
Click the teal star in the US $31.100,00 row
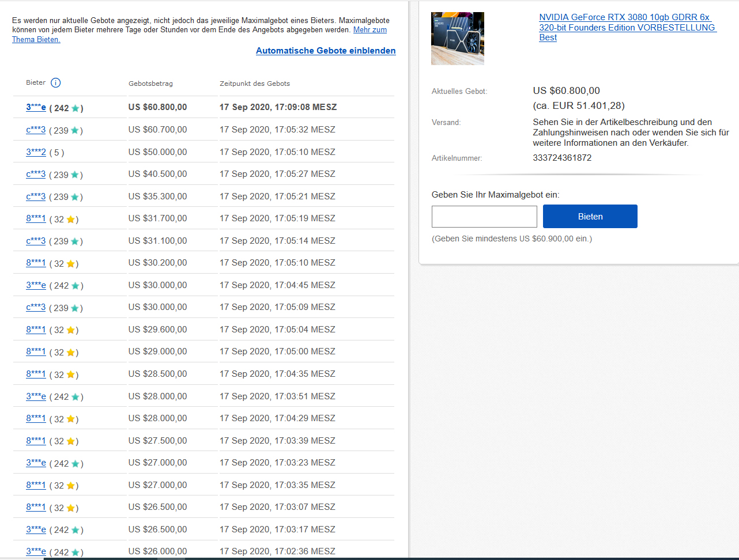point(74,241)
